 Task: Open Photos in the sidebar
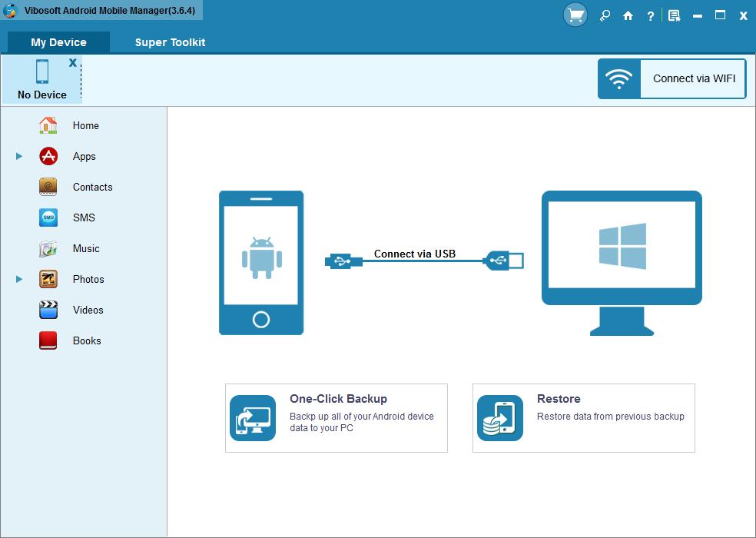(x=88, y=279)
